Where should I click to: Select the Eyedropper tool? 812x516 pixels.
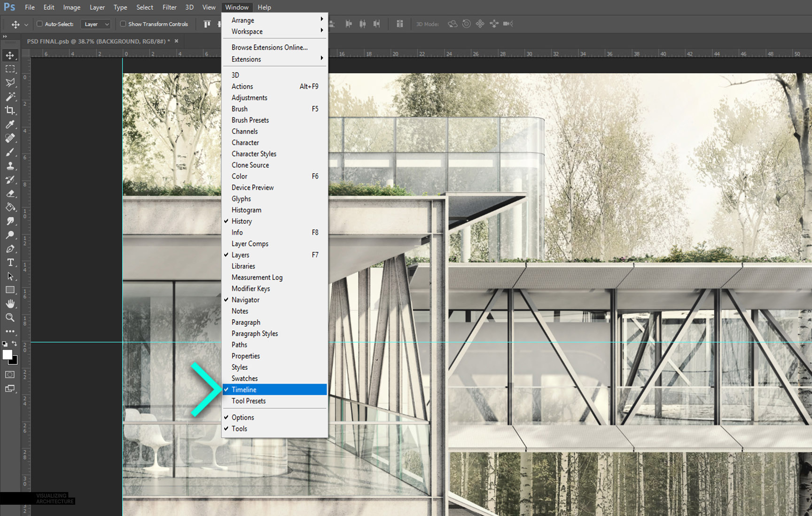10,124
